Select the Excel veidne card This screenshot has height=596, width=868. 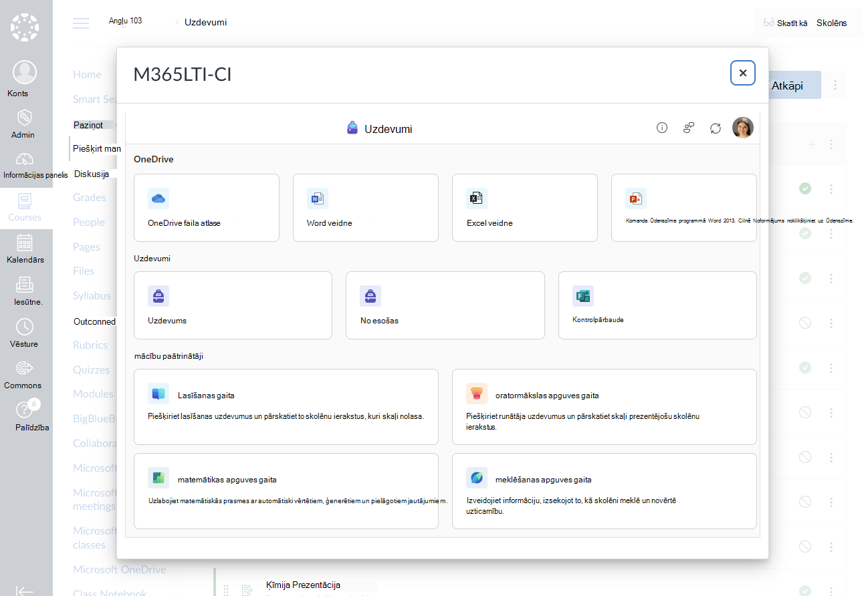[x=525, y=208]
